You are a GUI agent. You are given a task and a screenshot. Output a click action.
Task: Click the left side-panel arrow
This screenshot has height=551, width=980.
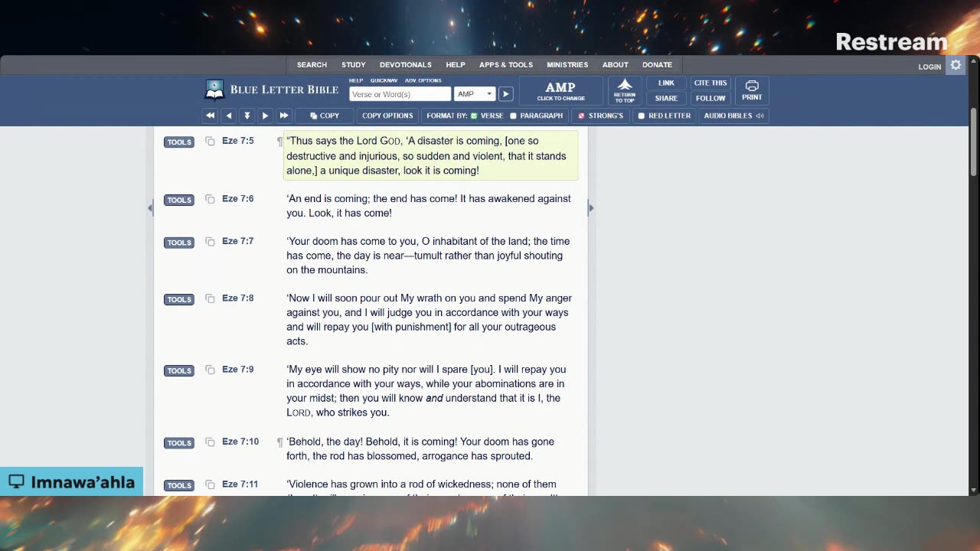(x=150, y=208)
